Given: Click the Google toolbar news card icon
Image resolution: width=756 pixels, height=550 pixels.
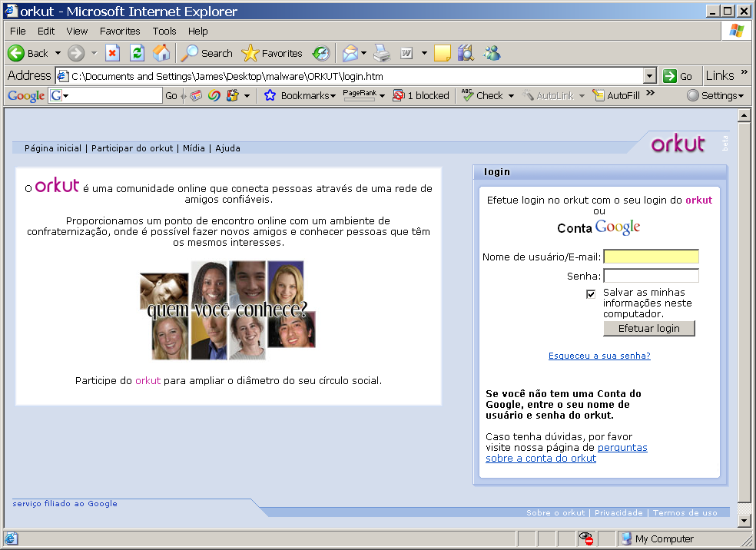Looking at the screenshot, I should point(196,95).
